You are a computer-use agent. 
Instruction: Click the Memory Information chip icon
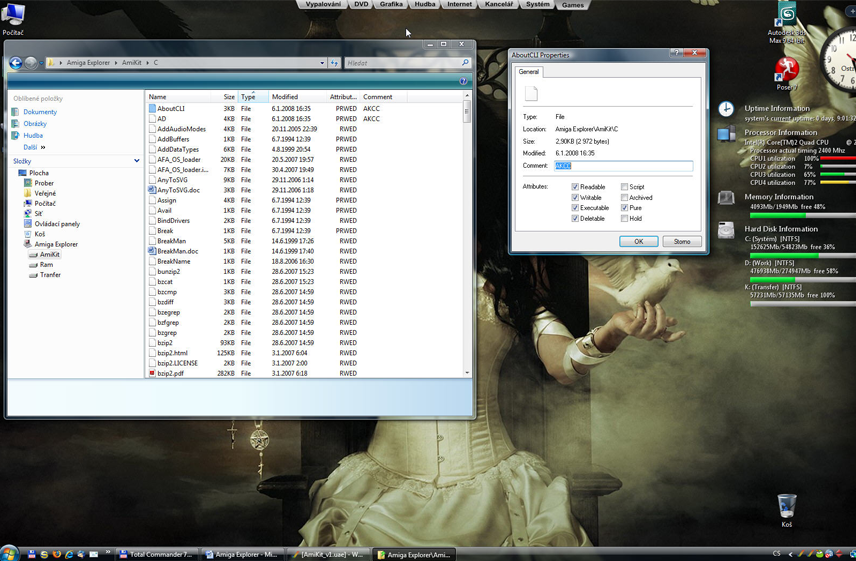point(726,198)
